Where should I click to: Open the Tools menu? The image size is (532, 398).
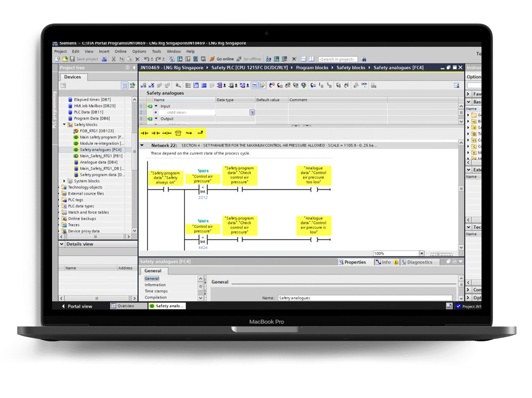tap(156, 52)
